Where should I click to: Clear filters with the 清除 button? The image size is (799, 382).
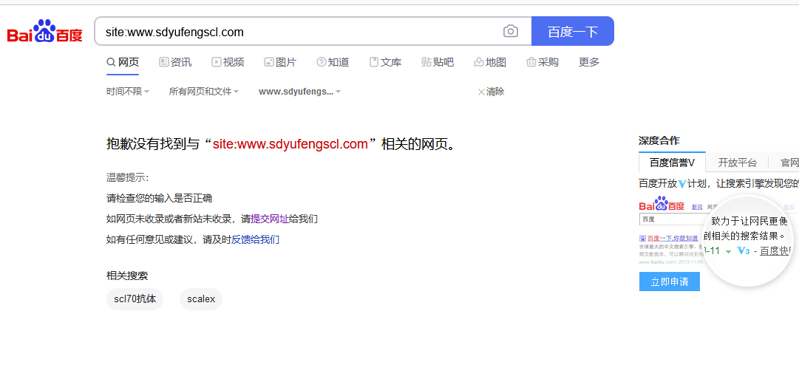[491, 92]
